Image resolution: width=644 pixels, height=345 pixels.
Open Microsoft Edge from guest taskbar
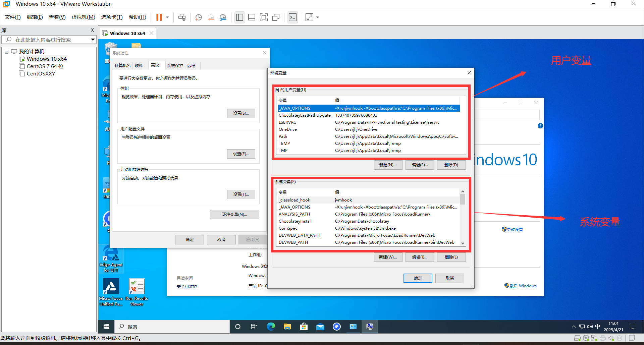[271, 327]
